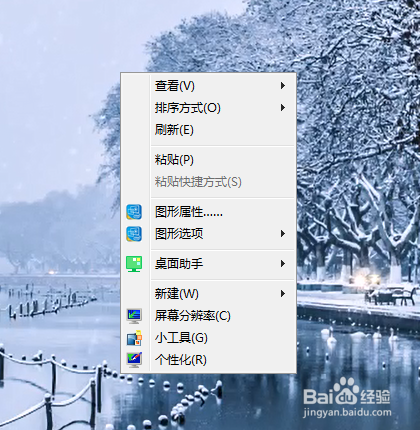
Task: Click the icon beside 图形选项
Action: (x=134, y=234)
